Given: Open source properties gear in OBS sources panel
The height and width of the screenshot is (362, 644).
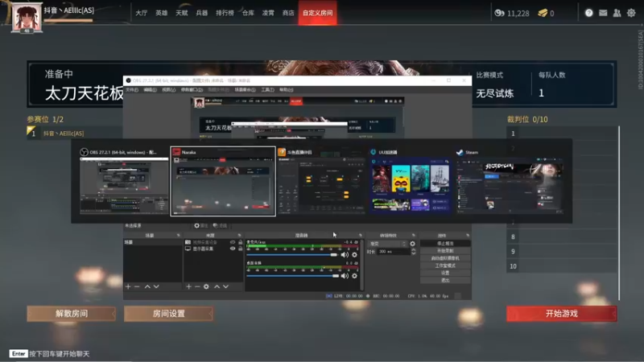Looking at the screenshot, I should tap(206, 286).
